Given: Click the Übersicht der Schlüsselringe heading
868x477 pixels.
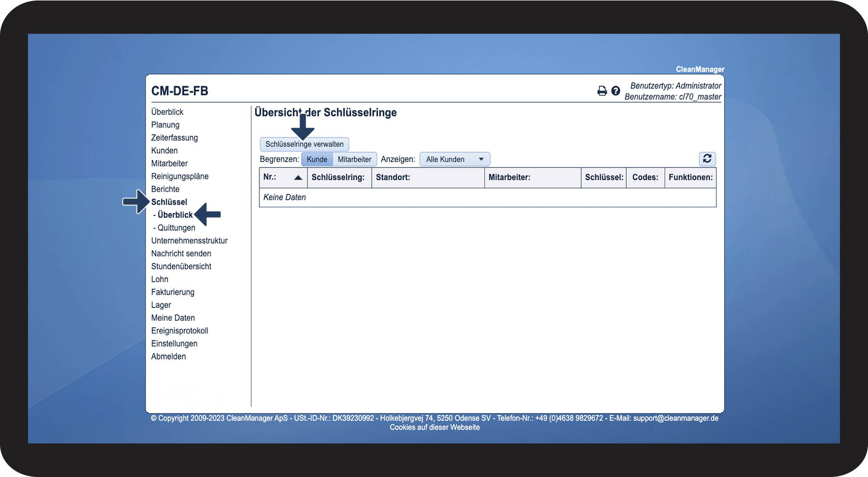Looking at the screenshot, I should pos(326,112).
